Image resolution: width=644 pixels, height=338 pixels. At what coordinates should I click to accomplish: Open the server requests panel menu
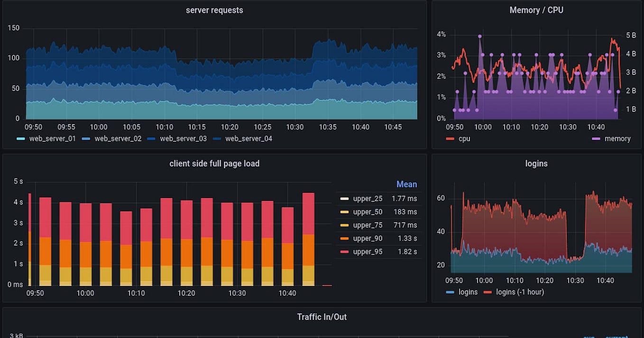click(214, 10)
